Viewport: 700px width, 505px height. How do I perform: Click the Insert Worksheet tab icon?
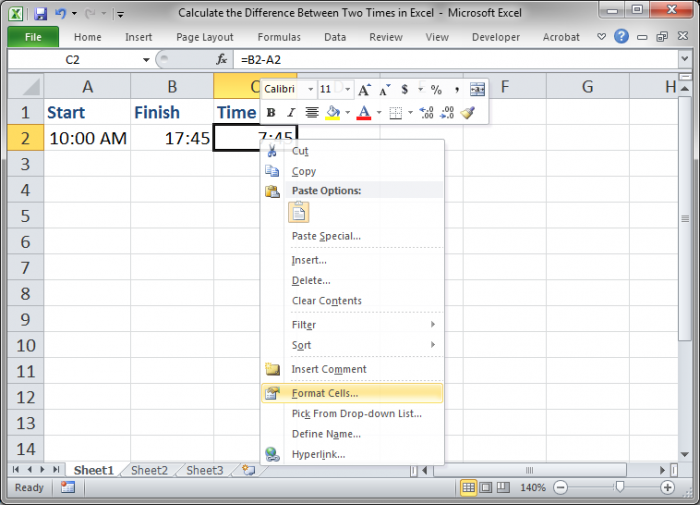point(249,470)
